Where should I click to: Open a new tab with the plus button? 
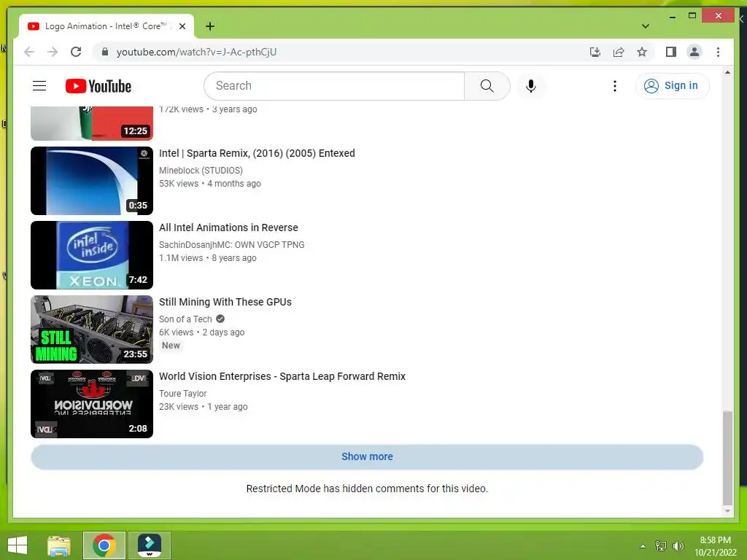tap(210, 26)
